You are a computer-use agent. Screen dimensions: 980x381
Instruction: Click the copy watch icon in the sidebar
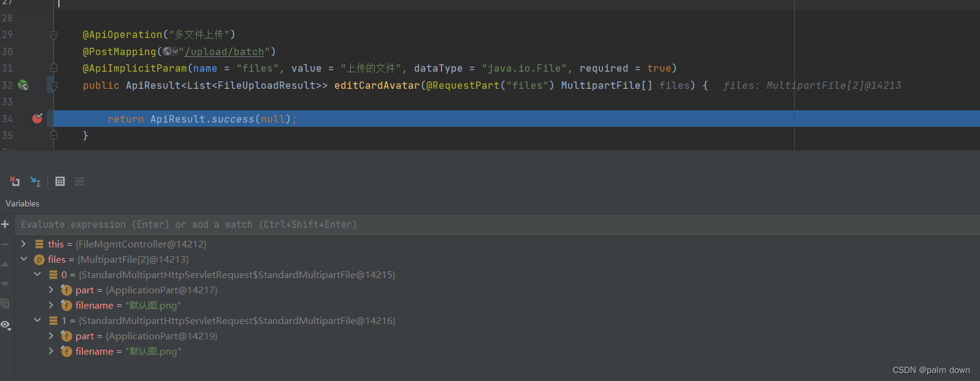[6, 304]
